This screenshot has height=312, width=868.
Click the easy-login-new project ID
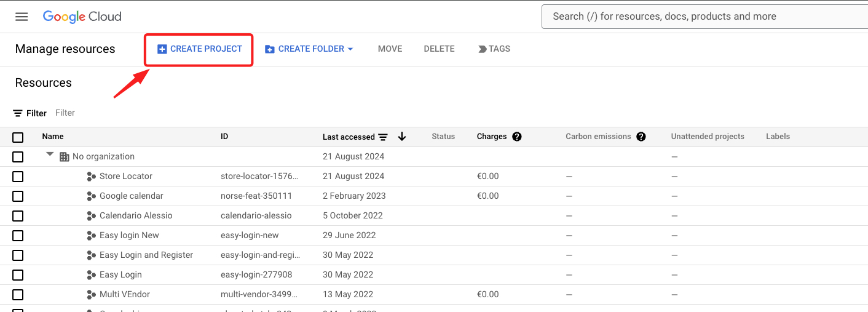250,236
